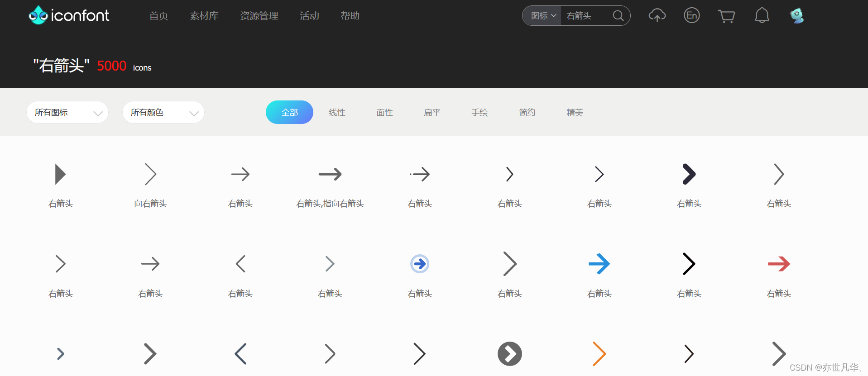Click 右箭头 label under red arrow
The image size is (868, 376).
[x=779, y=294]
